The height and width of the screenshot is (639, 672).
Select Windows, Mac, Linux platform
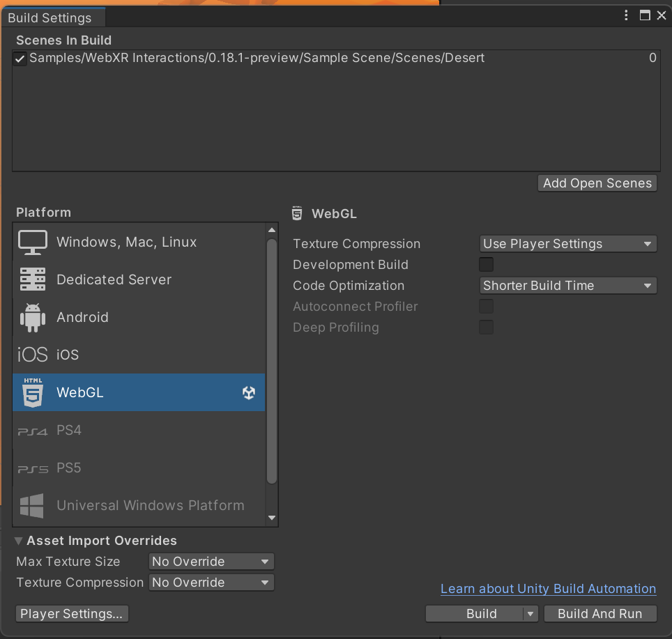point(139,242)
